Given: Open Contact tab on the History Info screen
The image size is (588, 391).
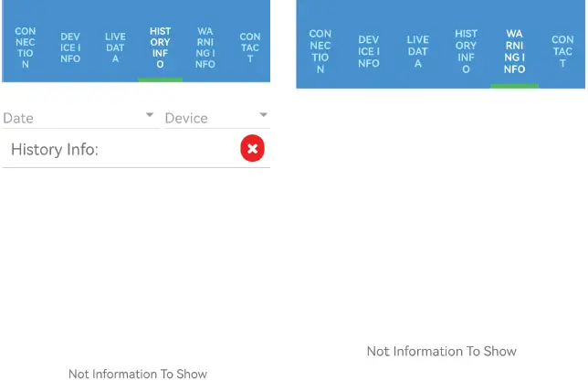Looking at the screenshot, I should point(250,48).
